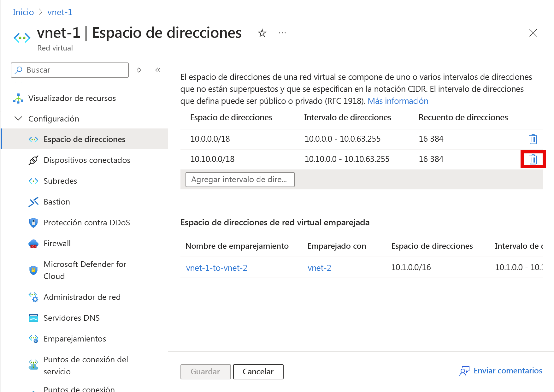The height and width of the screenshot is (392, 554).
Task: Open Servidores DNS settings
Action: click(x=72, y=318)
